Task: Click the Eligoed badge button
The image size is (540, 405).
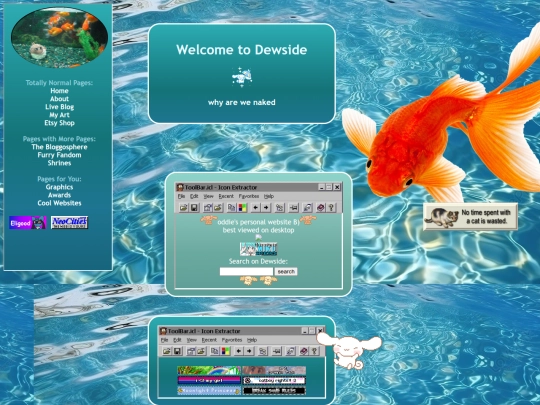Action: (28, 223)
